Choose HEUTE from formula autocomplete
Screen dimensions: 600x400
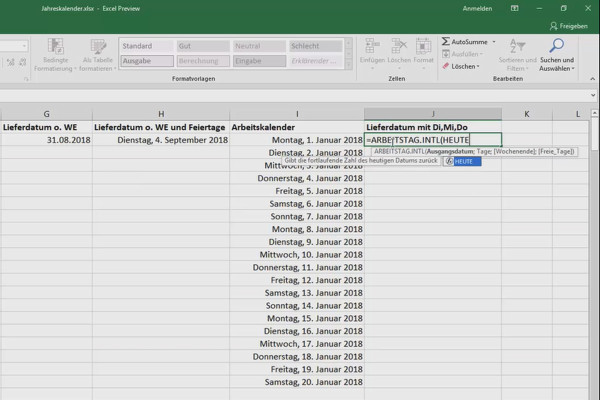(x=463, y=162)
